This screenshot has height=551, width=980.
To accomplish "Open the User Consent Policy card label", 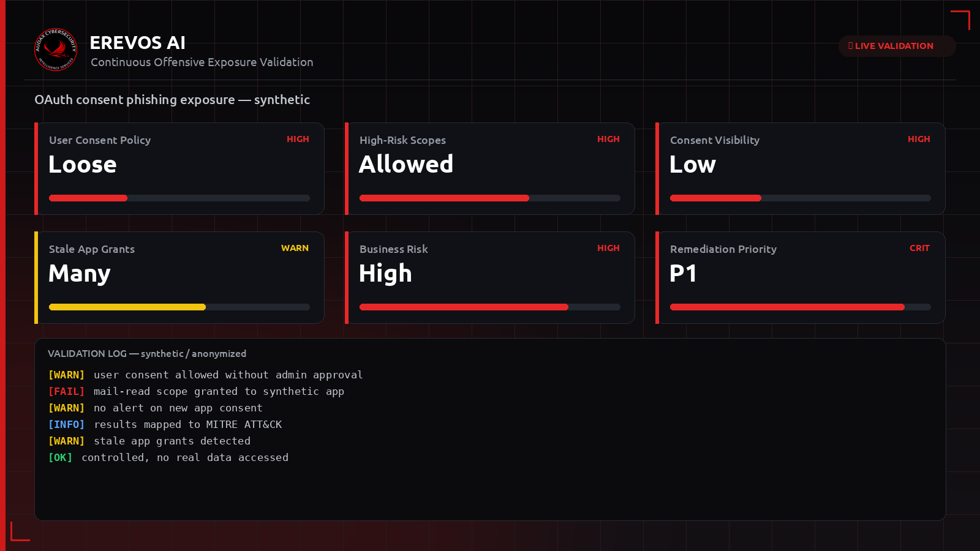I will (100, 140).
